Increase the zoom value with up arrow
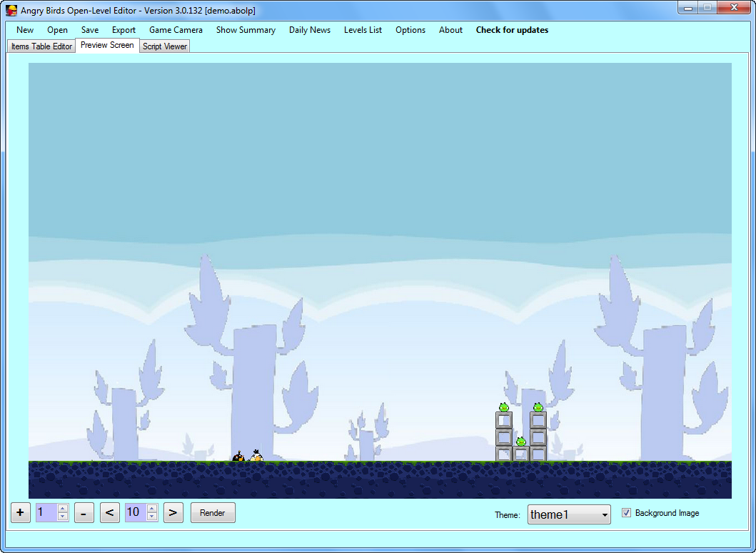 (63, 508)
